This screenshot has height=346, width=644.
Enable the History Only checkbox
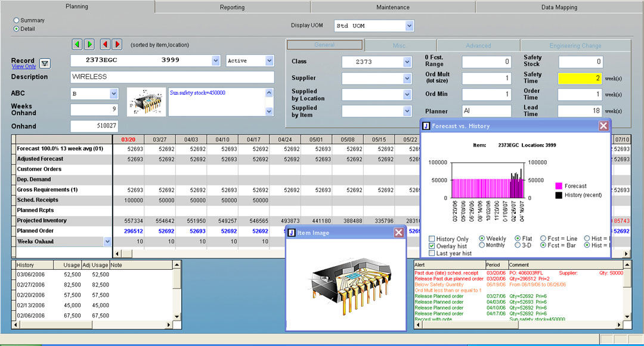pyautogui.click(x=432, y=239)
